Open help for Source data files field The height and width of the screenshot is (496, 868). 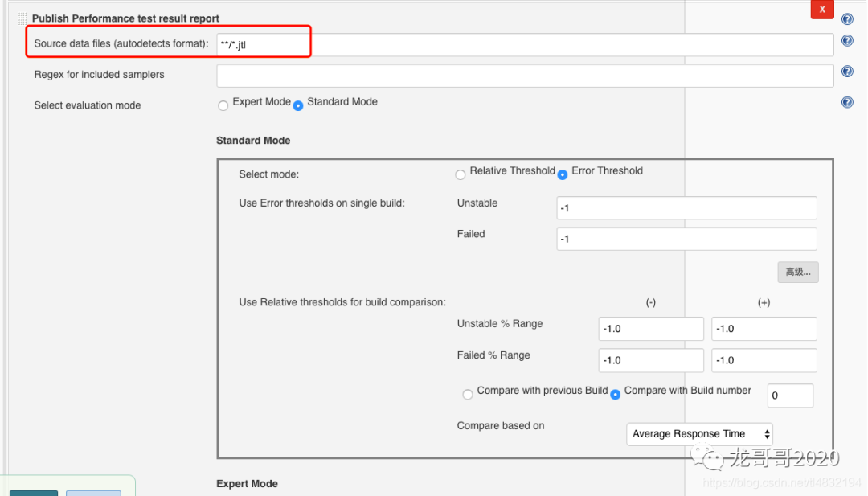coord(847,41)
